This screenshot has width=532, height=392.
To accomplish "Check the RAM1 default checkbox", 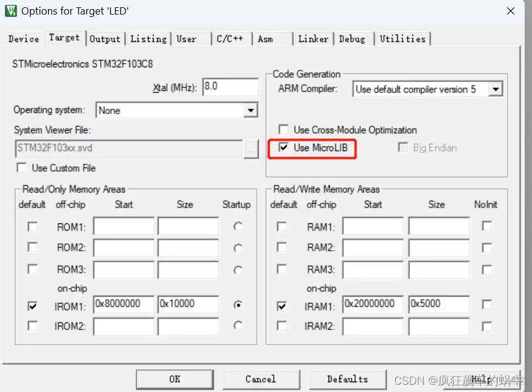I will tap(282, 226).
